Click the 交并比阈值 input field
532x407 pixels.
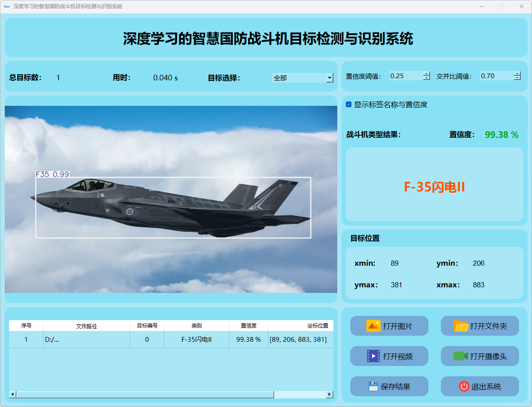[496, 76]
